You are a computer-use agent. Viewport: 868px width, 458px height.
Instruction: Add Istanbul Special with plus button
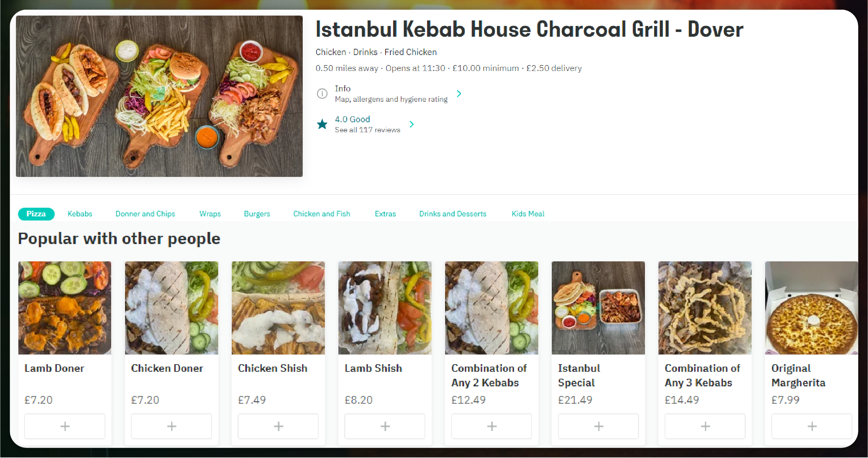click(598, 426)
